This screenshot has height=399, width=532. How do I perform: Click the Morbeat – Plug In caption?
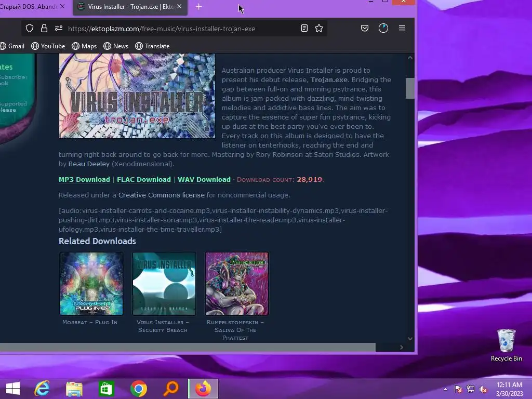coord(90,322)
